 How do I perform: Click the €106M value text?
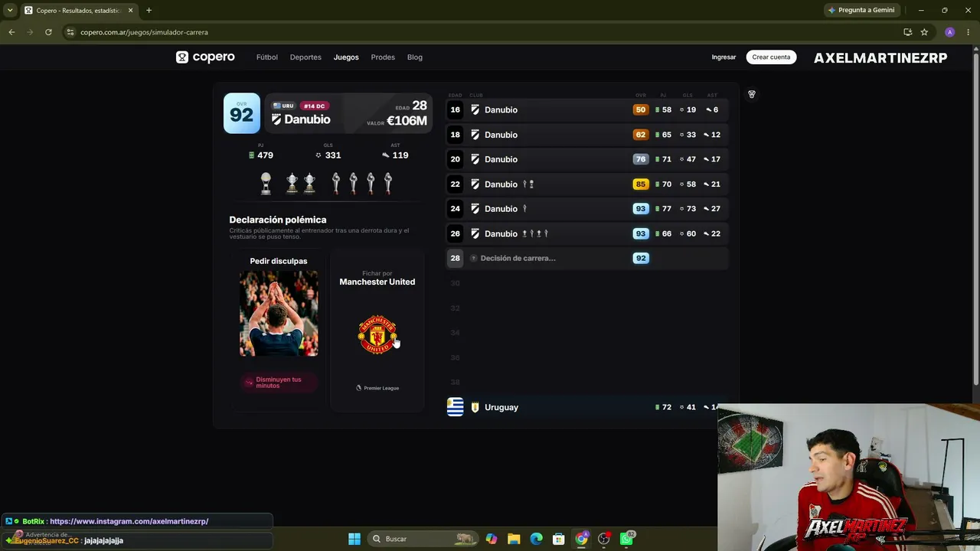[407, 121]
